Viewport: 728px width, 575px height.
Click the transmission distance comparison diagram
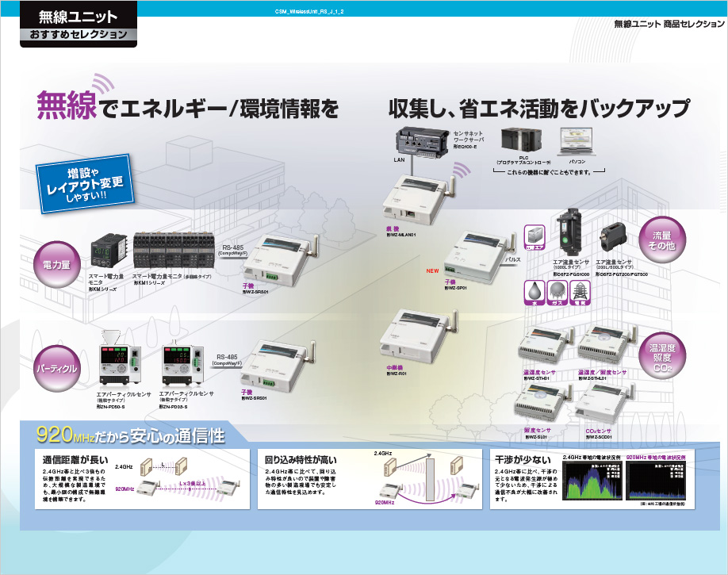point(178,479)
